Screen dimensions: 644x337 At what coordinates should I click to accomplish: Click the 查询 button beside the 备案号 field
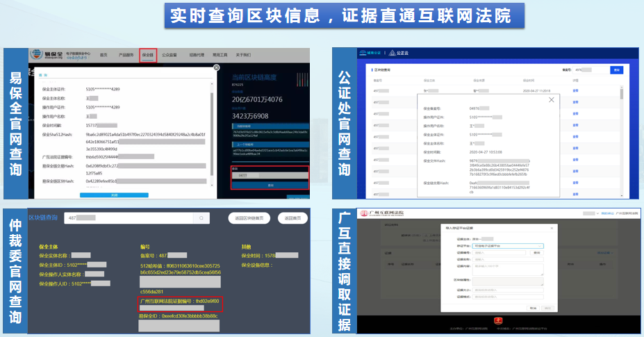coord(616,70)
